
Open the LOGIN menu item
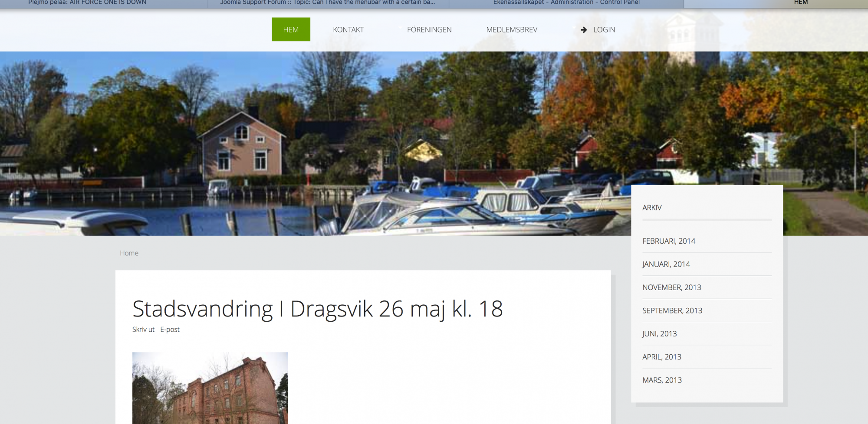604,29
